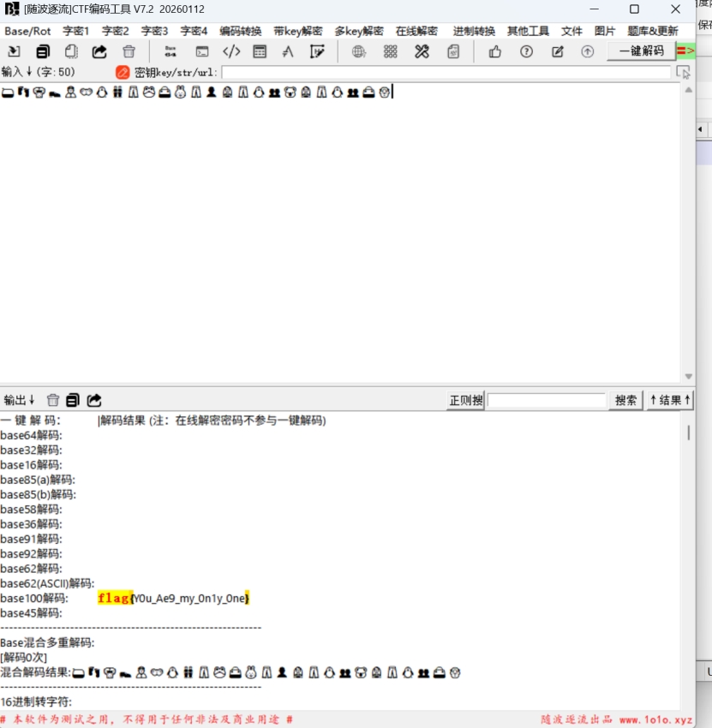Click the import/load input icon in toolbar

[x=14, y=51]
